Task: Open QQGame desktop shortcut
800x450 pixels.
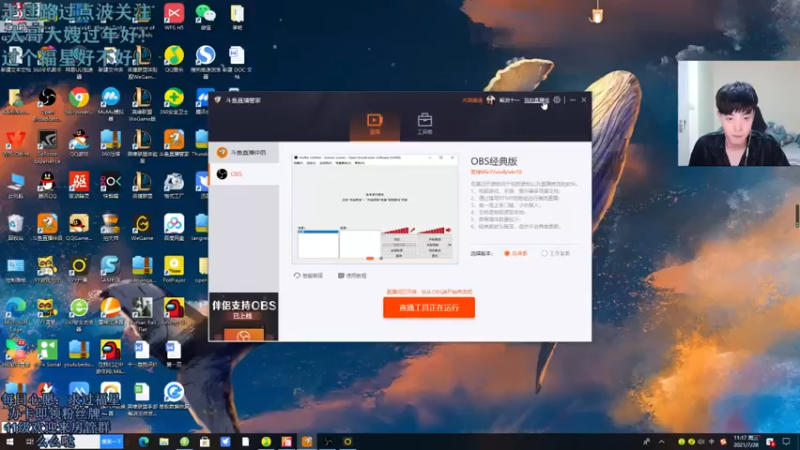Action: click(x=79, y=228)
